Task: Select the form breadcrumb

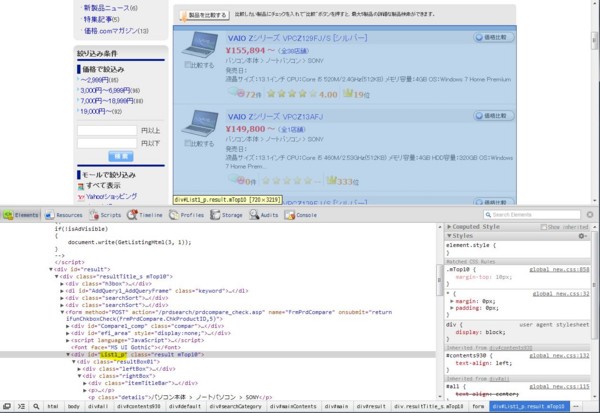Action: point(478,406)
